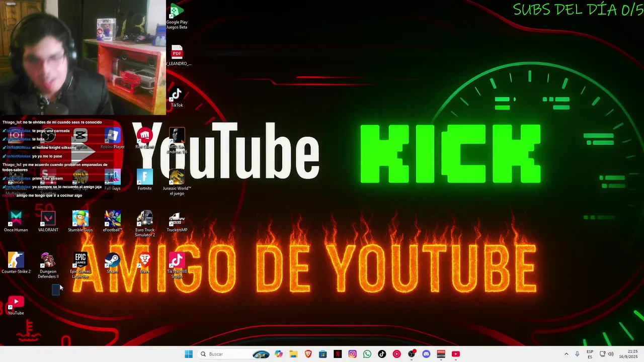644x362 pixels.
Task: Open Discord from the taskbar
Action: (426, 354)
